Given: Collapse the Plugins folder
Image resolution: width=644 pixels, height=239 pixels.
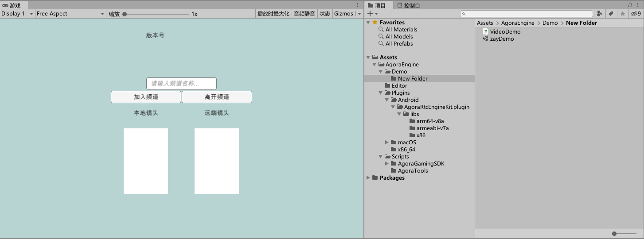Looking at the screenshot, I should [x=380, y=93].
